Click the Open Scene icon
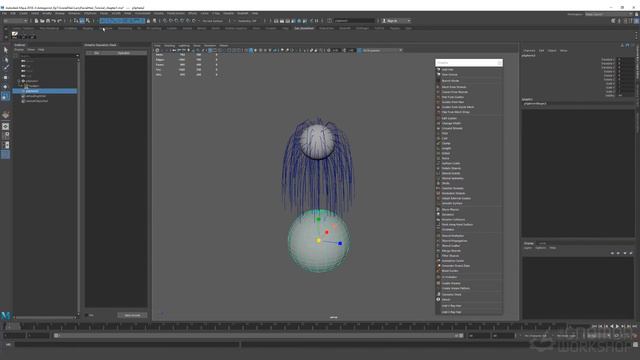This screenshot has width=640, height=360. point(42,20)
